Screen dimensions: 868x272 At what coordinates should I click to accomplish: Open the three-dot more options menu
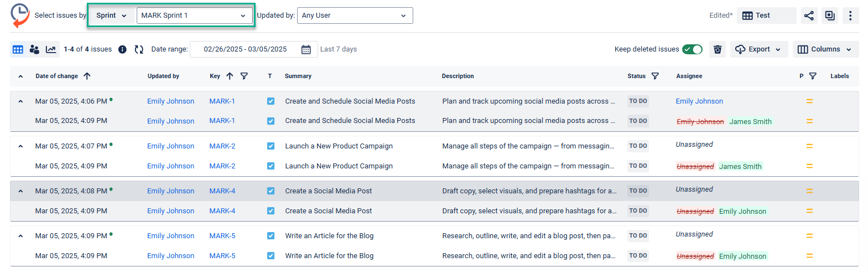[x=850, y=16]
